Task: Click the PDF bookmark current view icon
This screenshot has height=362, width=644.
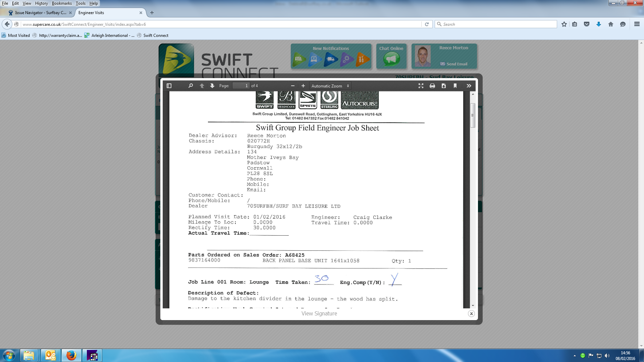Action: click(455, 86)
